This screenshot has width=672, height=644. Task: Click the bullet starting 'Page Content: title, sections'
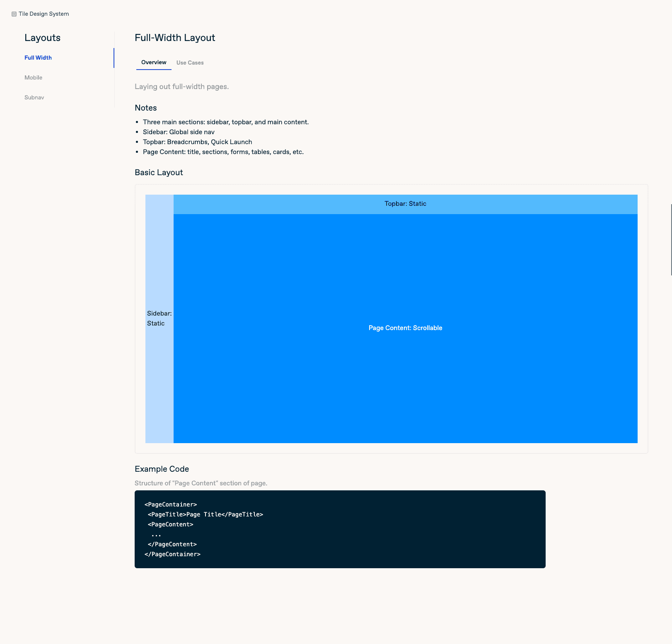point(223,152)
